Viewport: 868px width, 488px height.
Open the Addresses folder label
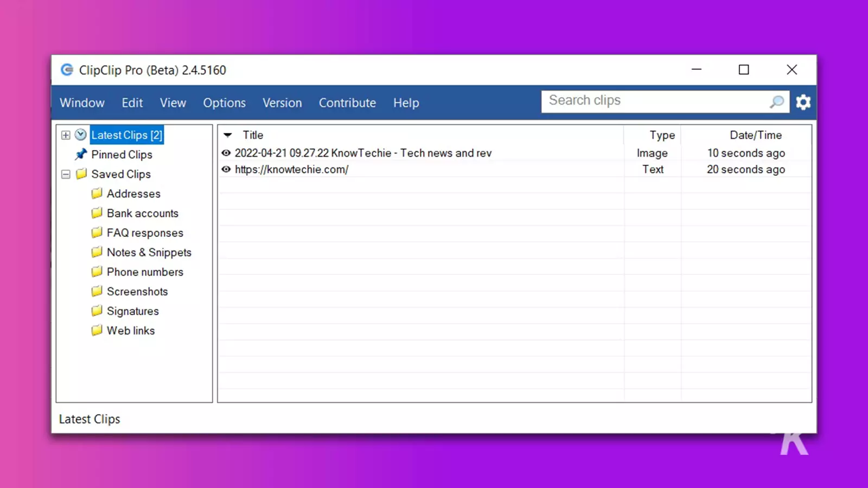coord(133,194)
